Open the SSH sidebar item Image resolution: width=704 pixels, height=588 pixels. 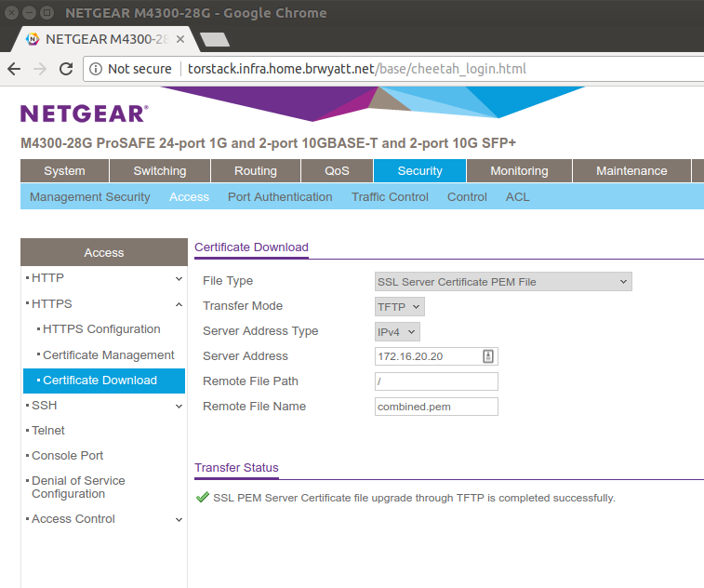(x=44, y=406)
